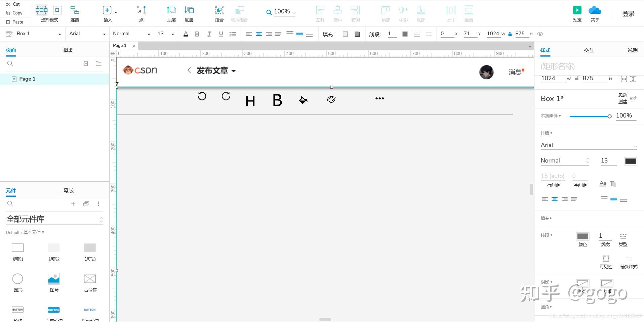The image size is (644, 322).
Task: Toggle widget visibility eye icon
Action: click(x=540, y=34)
